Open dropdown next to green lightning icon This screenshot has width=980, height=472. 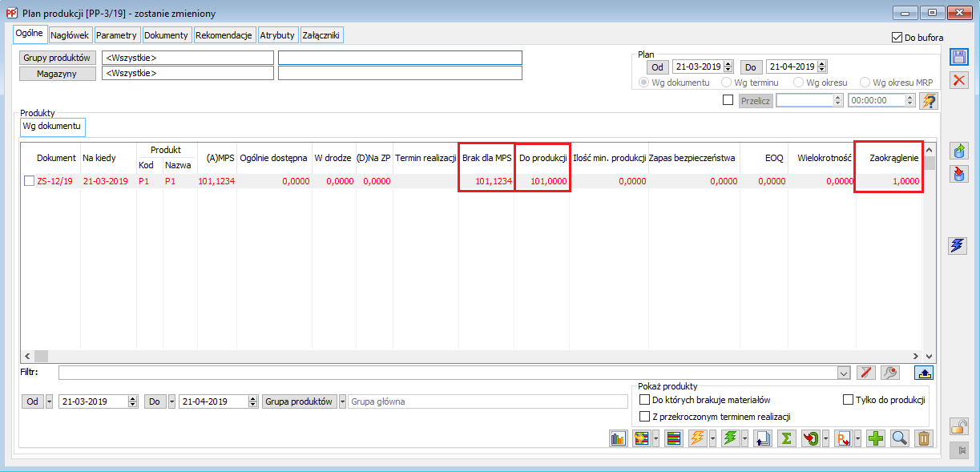pyautogui.click(x=743, y=438)
